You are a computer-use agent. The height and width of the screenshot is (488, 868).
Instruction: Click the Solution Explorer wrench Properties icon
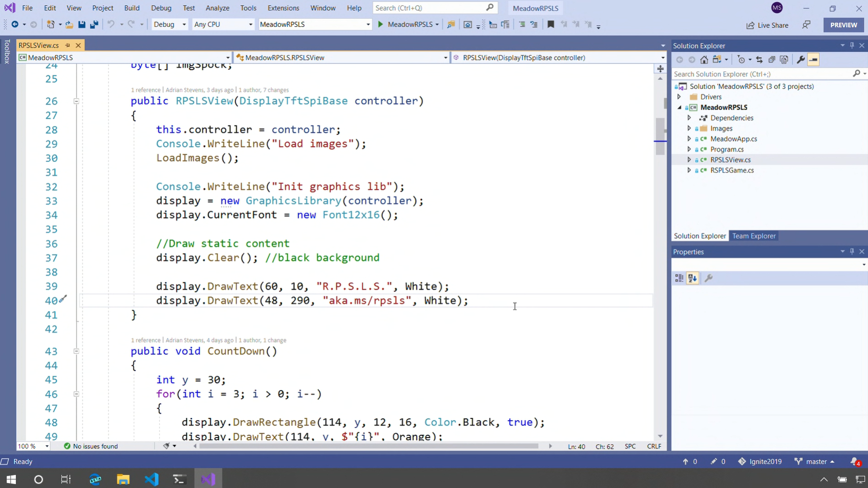800,60
